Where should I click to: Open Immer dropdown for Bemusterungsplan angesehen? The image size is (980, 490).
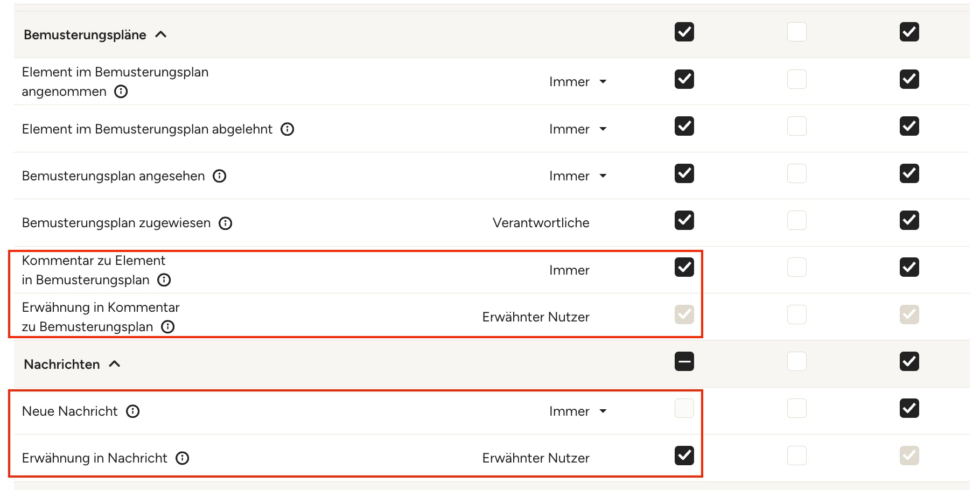[x=578, y=176]
